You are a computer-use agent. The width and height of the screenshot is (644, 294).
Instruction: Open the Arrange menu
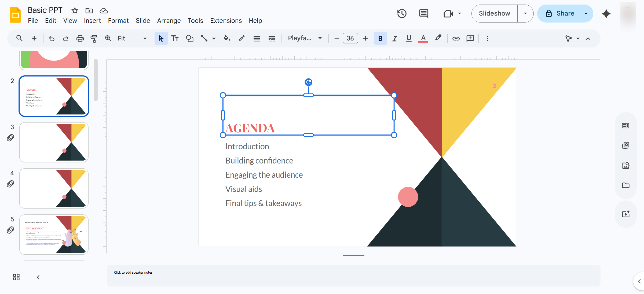[x=169, y=21]
